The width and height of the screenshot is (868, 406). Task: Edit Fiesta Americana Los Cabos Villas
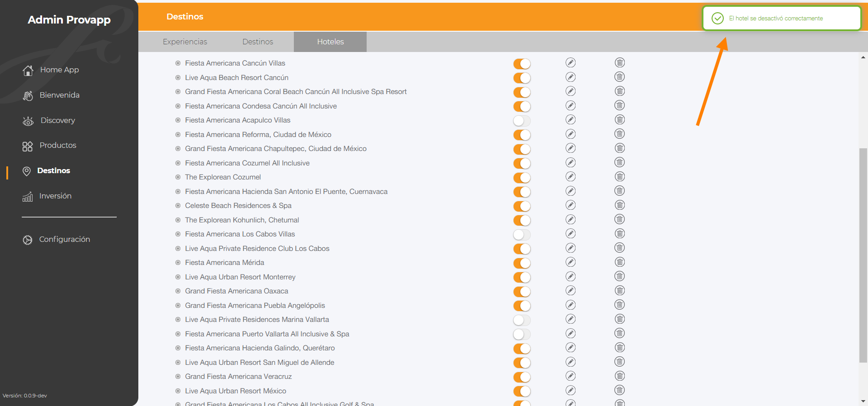click(571, 233)
